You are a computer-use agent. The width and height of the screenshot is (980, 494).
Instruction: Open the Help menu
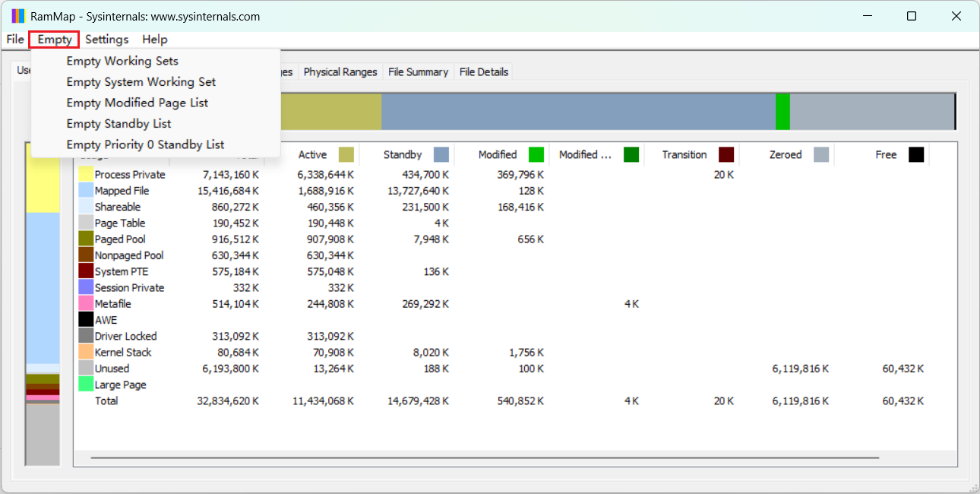click(x=154, y=40)
